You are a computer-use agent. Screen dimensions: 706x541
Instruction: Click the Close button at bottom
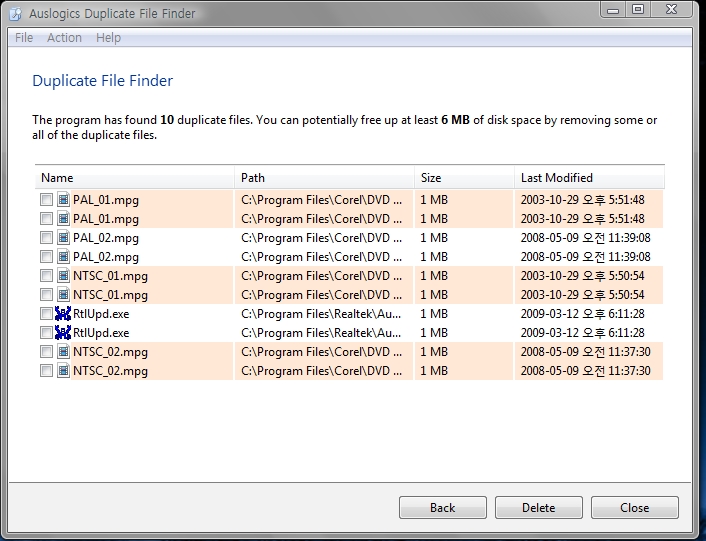[x=634, y=508]
